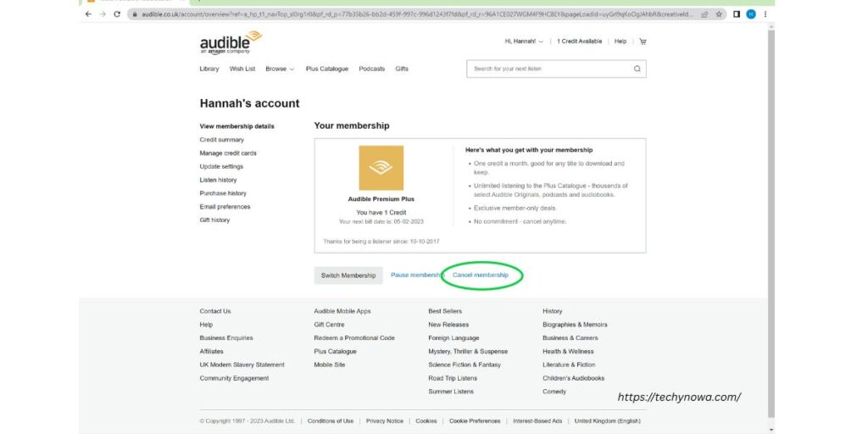Open Interest-Based Ads at page bottom
The image size is (868, 434).
[x=537, y=421]
